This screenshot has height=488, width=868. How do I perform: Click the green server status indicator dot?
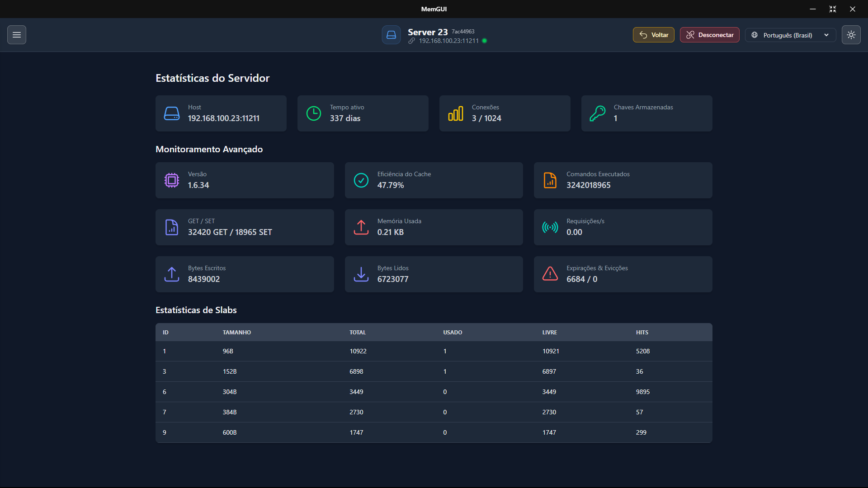(485, 41)
